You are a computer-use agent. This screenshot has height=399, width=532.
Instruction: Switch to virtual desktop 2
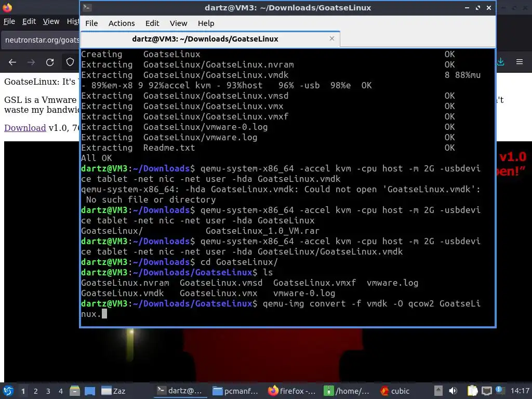36,391
